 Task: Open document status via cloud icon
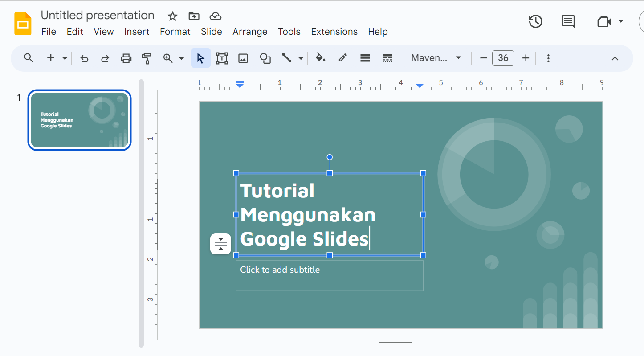pyautogui.click(x=215, y=16)
